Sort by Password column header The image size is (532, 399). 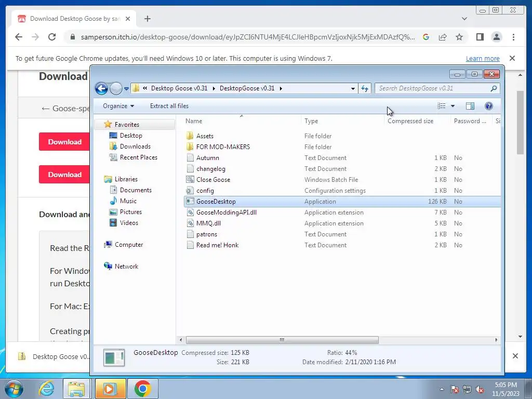470,121
